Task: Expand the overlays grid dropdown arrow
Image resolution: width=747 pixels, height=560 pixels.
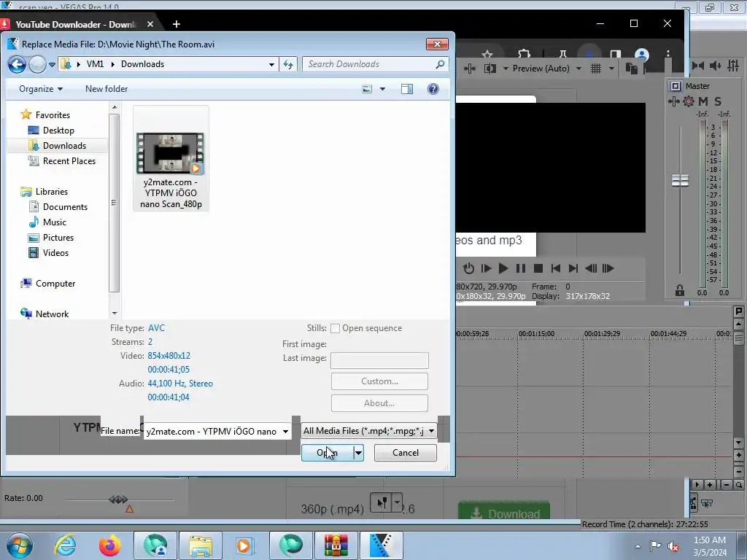Action: tap(612, 69)
